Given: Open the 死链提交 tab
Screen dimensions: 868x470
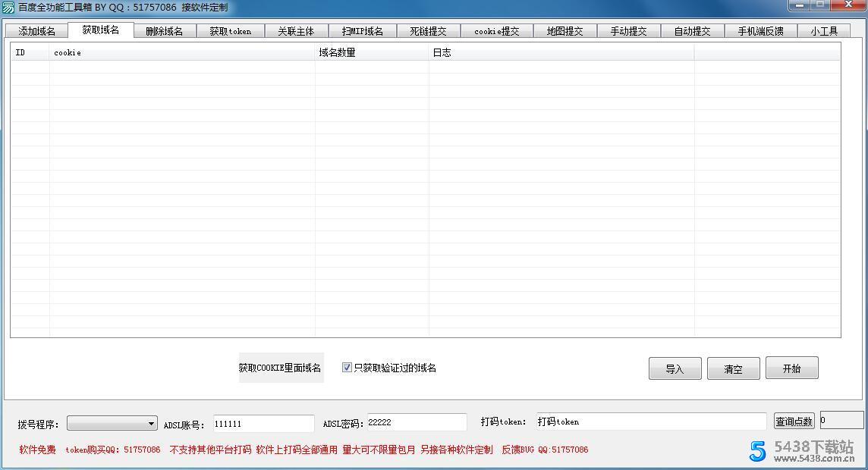Looking at the screenshot, I should point(429,31).
